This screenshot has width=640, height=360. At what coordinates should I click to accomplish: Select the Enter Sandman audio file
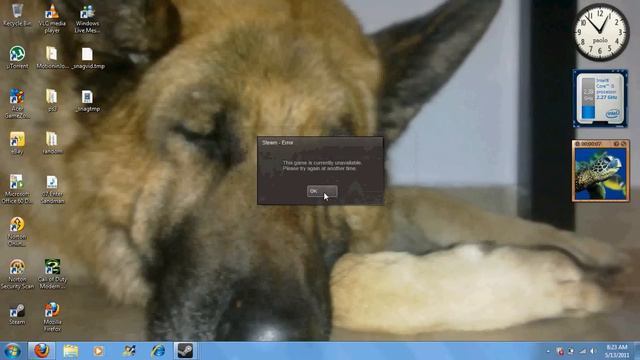pyautogui.click(x=52, y=189)
